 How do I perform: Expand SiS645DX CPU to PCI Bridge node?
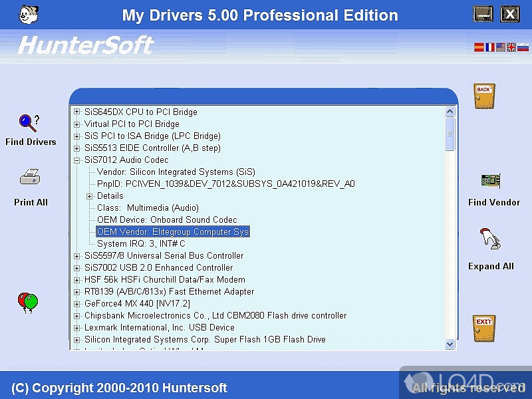pos(77,112)
